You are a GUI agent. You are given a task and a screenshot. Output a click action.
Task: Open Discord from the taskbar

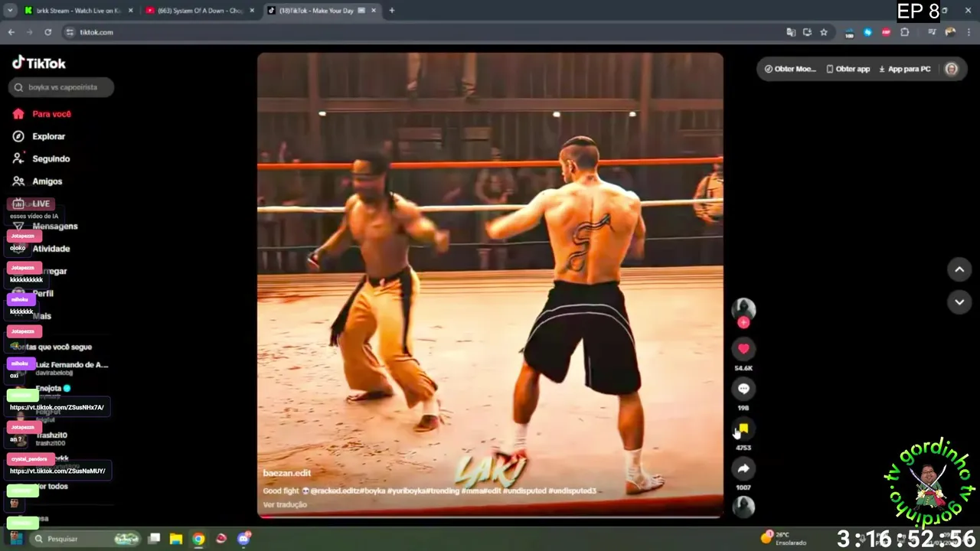[243, 539]
